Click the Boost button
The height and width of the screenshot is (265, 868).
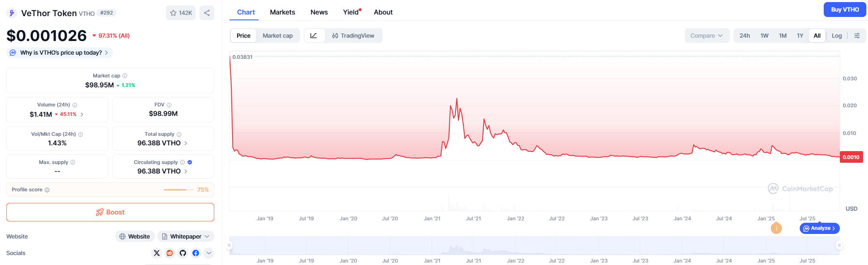click(110, 212)
